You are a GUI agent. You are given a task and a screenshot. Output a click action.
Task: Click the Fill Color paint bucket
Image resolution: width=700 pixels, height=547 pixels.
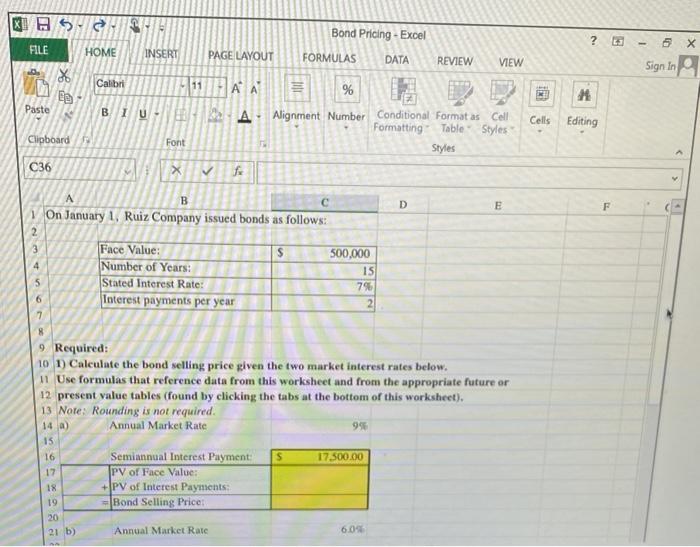216,115
